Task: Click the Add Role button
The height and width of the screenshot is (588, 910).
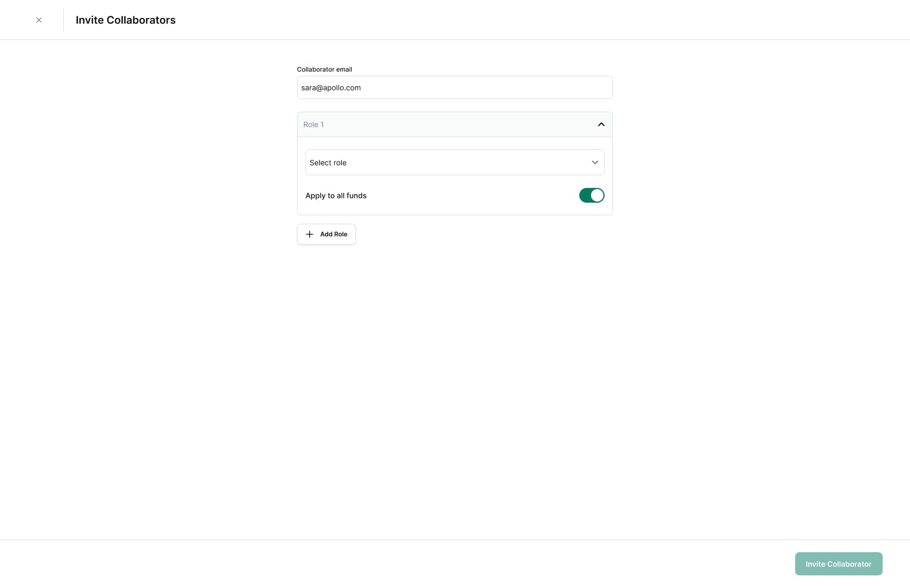Action: [326, 234]
